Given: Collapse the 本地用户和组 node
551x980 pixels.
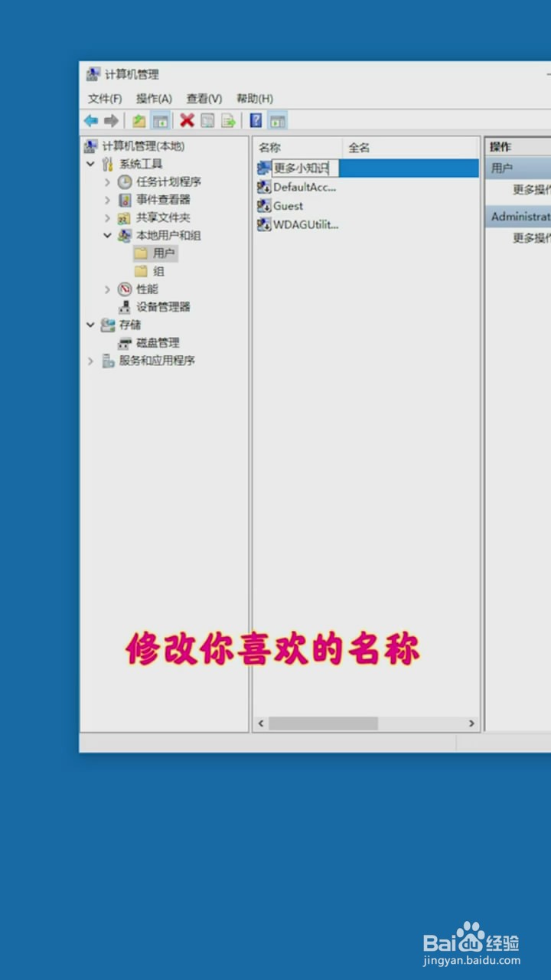Looking at the screenshot, I should coord(107,236).
